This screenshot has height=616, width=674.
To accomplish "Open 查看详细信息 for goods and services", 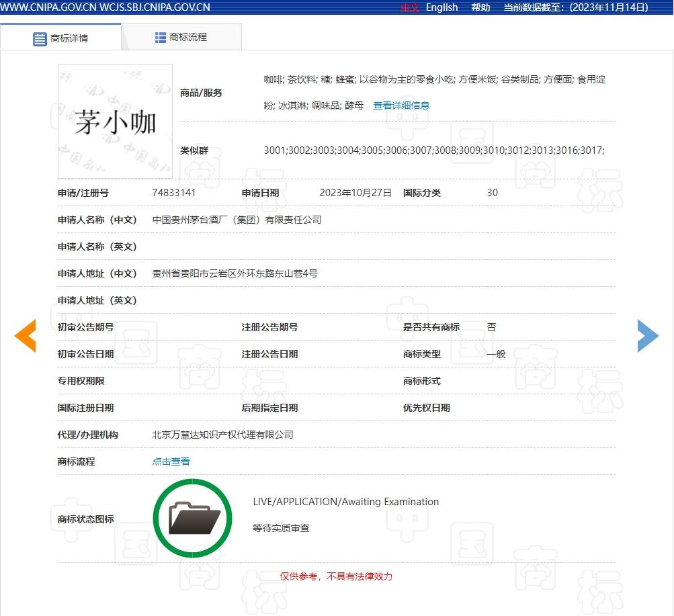I will coord(401,105).
